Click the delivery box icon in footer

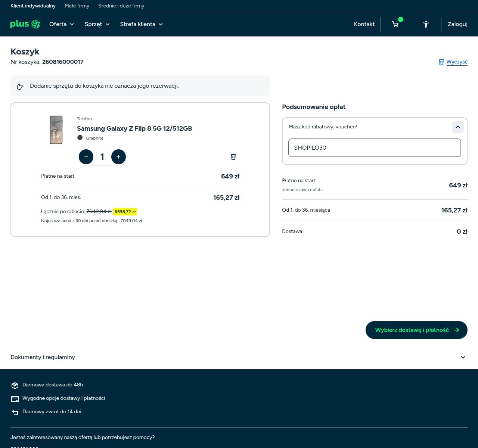(15, 385)
